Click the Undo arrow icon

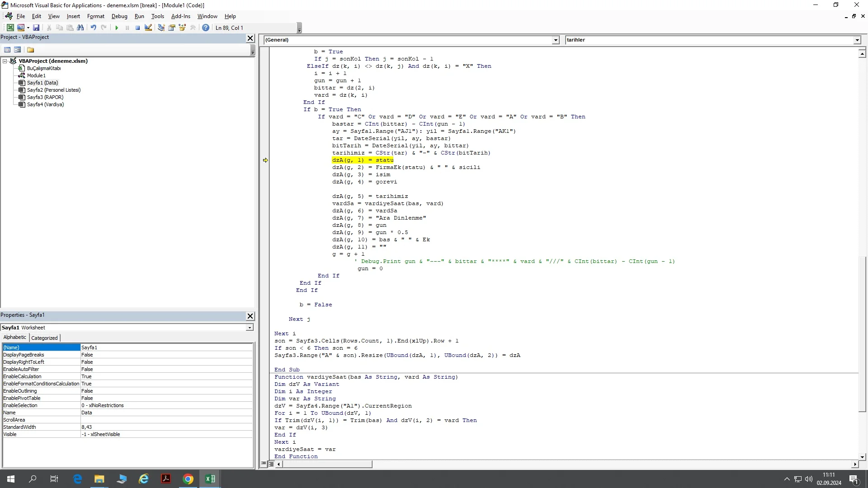pos(93,28)
